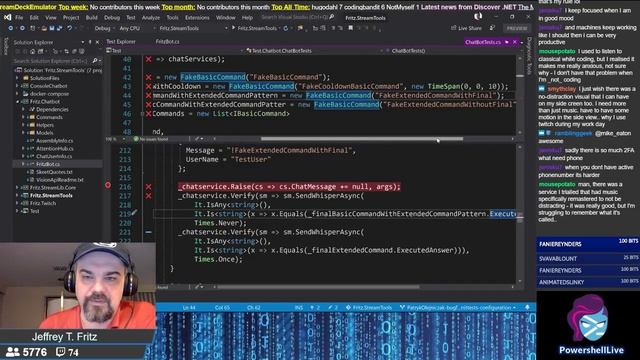Click the Open File toolbar icon
This screenshot has width=640, height=360.
tap(44, 28)
